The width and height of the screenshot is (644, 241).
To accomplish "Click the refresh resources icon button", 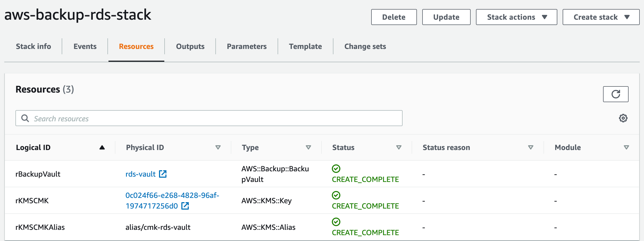I will coord(615,94).
